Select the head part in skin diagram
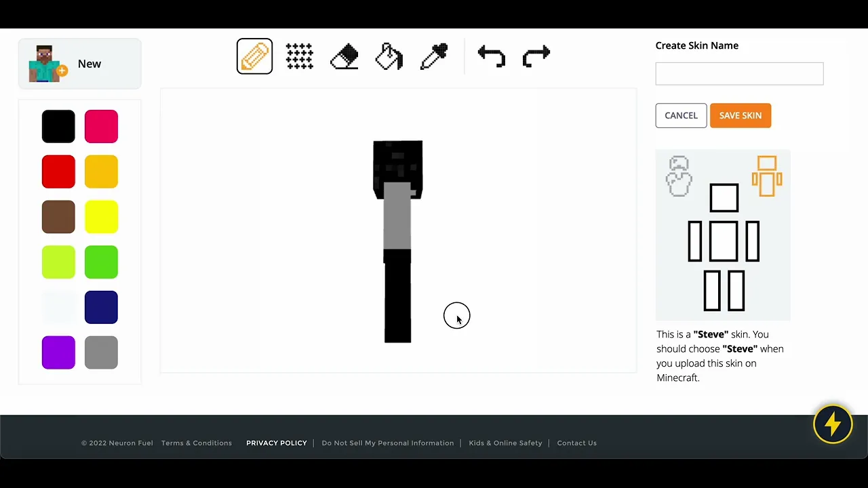 [x=724, y=198]
